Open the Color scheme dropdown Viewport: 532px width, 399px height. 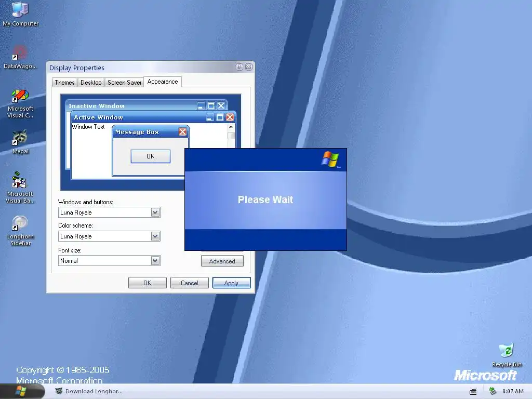pos(109,236)
